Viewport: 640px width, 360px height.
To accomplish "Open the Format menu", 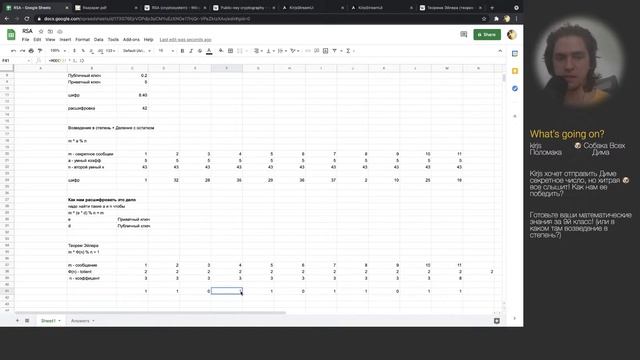I will pyautogui.click(x=82, y=40).
